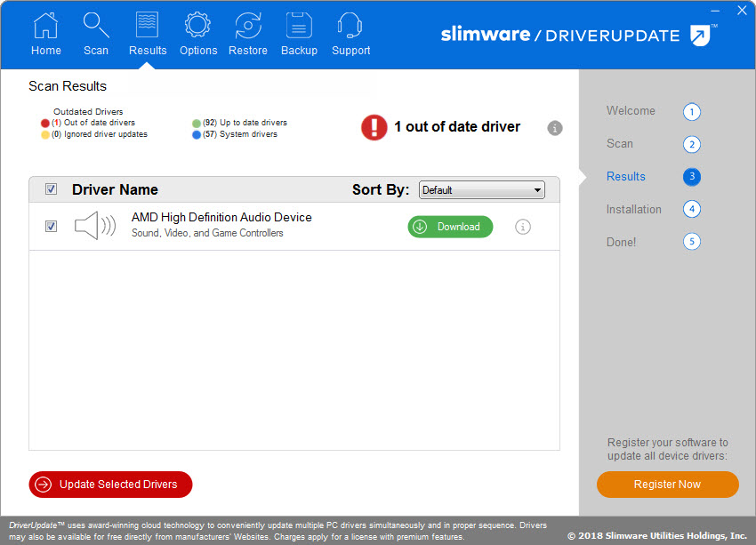Switch to the Restore tab label
Screen dimensions: 756x545
pyautogui.click(x=248, y=51)
